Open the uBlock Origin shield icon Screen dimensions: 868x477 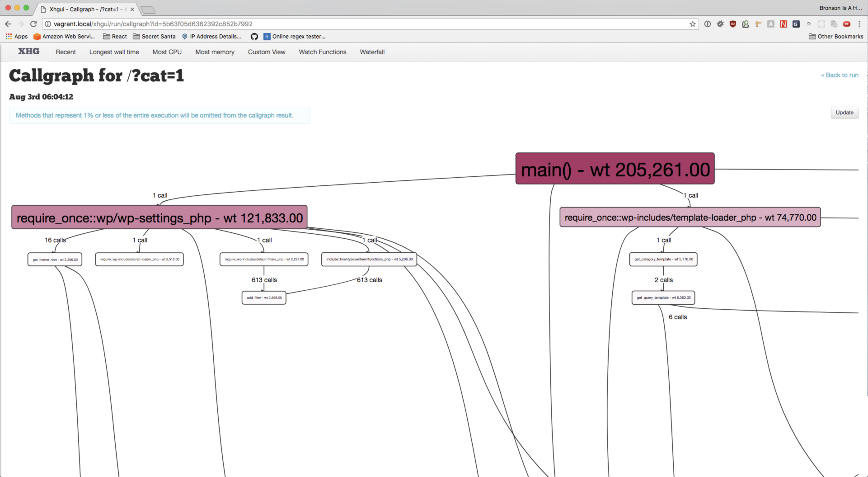(733, 24)
